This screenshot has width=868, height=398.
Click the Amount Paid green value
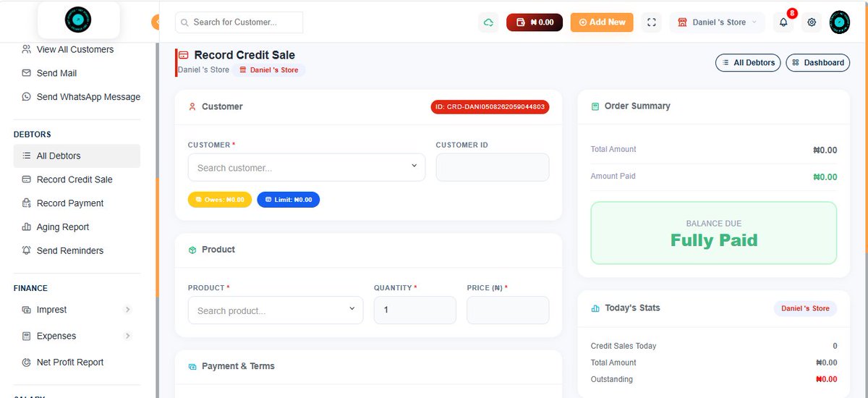(825, 177)
